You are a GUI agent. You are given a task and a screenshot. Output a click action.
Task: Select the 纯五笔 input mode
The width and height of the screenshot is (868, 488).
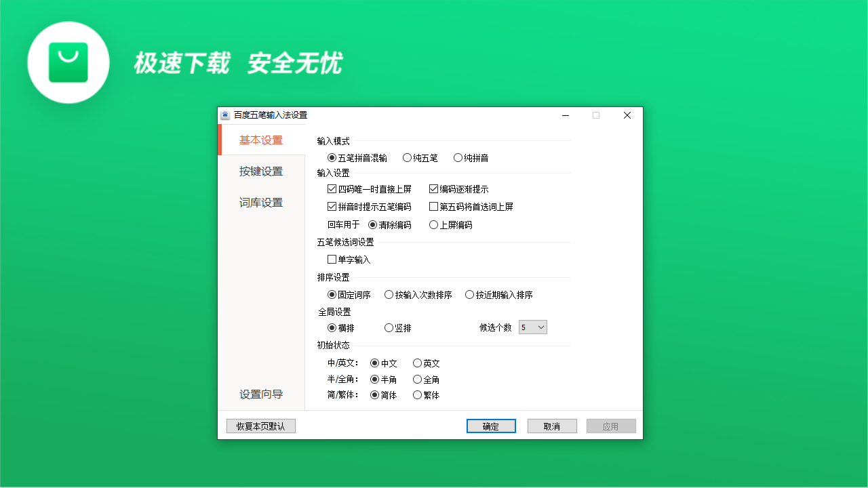point(406,157)
